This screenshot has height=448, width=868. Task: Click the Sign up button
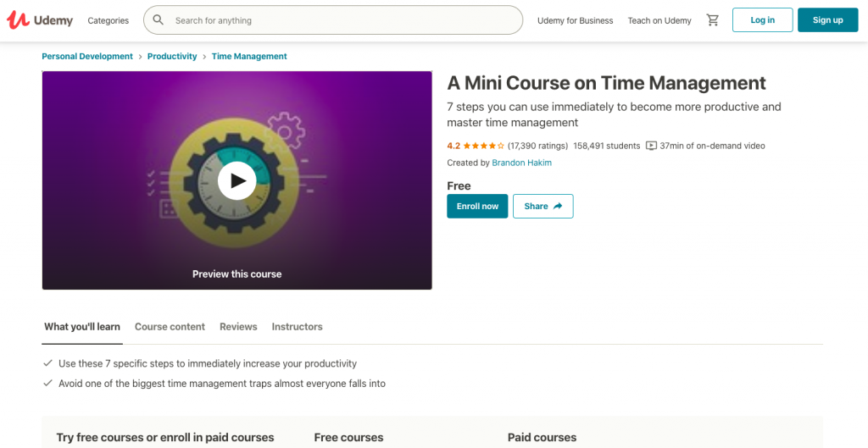827,20
